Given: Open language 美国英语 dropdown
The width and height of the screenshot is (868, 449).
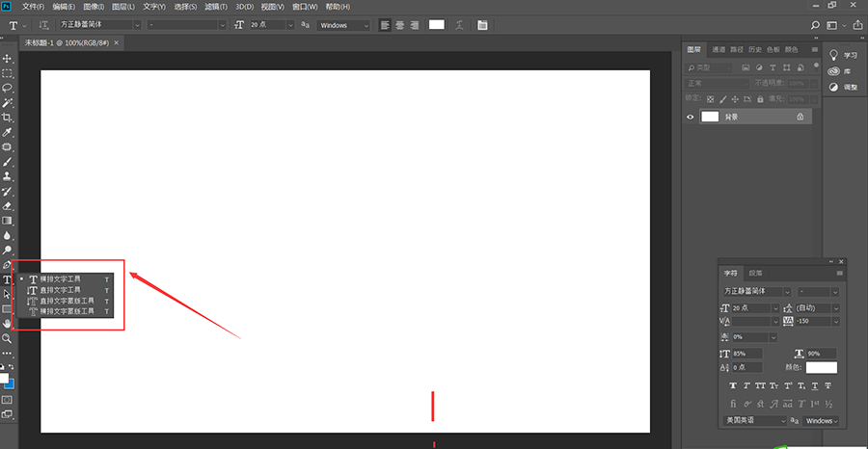Looking at the screenshot, I should [x=754, y=421].
